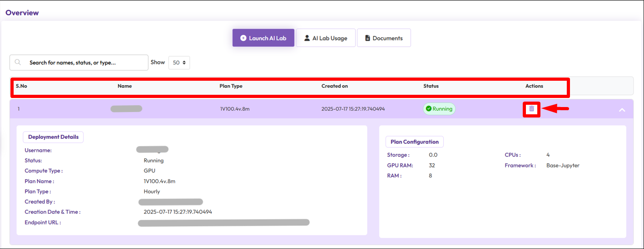The image size is (644, 249).
Task: Sort by the S.No column header
Action: 21,86
